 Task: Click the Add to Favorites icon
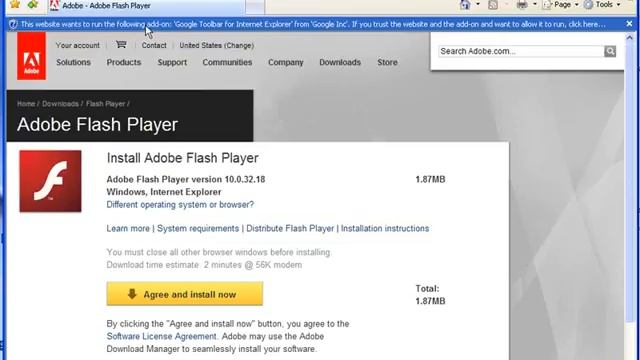pyautogui.click(x=33, y=4)
